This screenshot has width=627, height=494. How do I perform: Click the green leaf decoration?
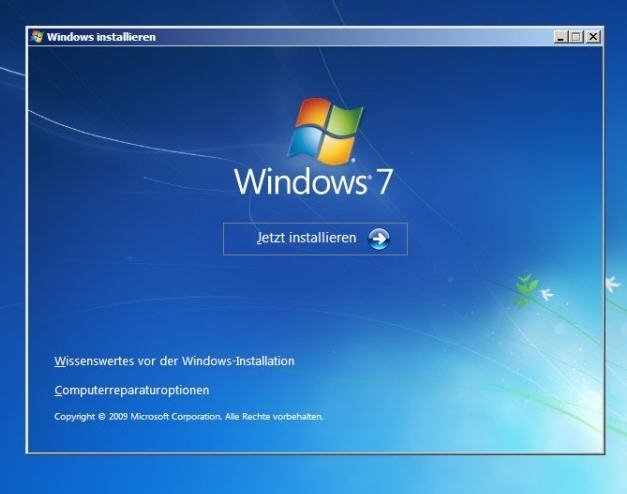click(526, 289)
